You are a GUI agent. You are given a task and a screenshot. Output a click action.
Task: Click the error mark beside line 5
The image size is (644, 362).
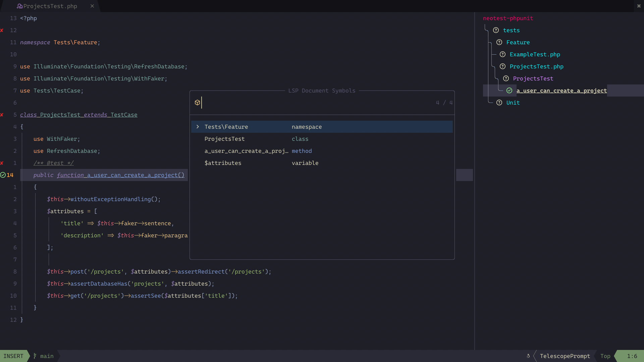[x=2, y=115]
